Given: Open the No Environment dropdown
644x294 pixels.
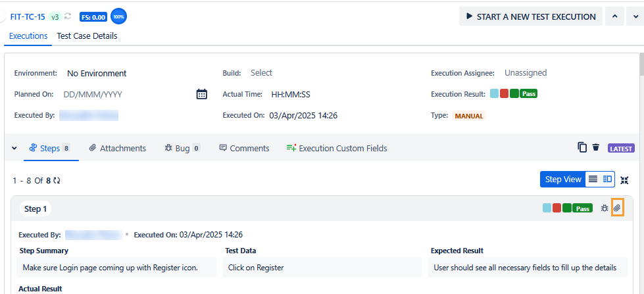Looking at the screenshot, I should (x=97, y=73).
